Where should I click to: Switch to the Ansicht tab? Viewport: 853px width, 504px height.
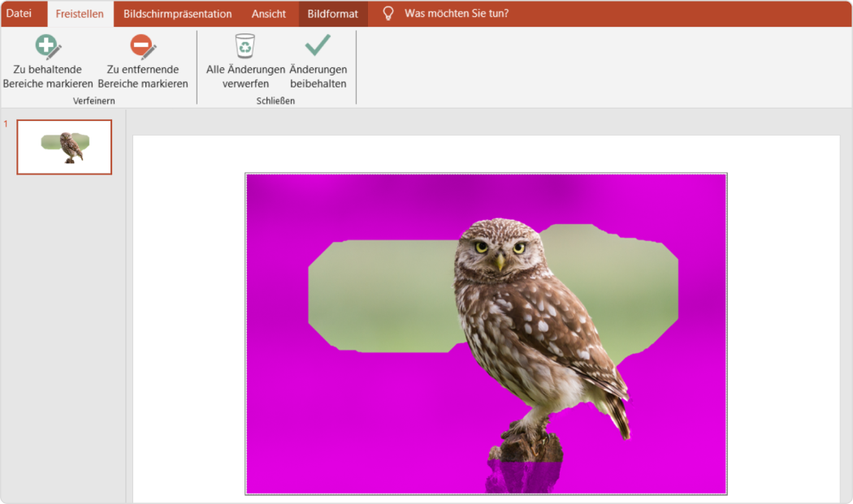[x=269, y=13]
